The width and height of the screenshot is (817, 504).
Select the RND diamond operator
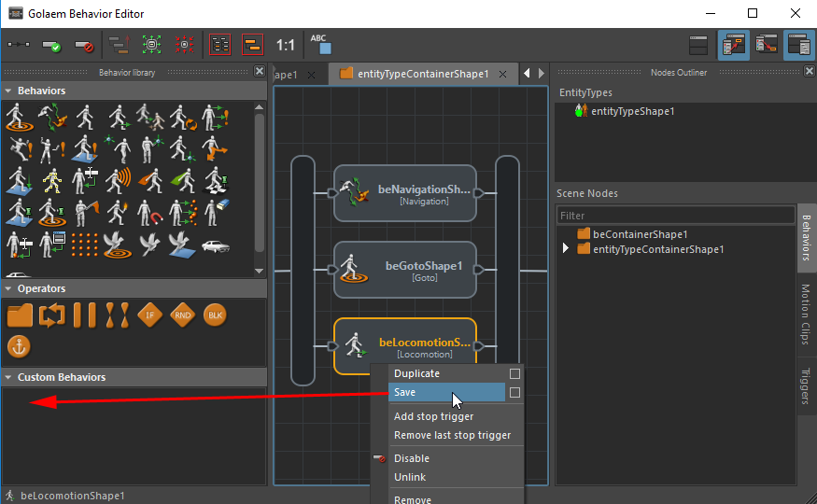click(x=183, y=315)
